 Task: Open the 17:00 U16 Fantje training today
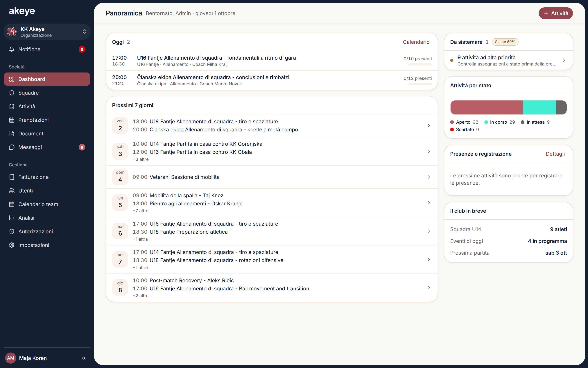point(272,61)
